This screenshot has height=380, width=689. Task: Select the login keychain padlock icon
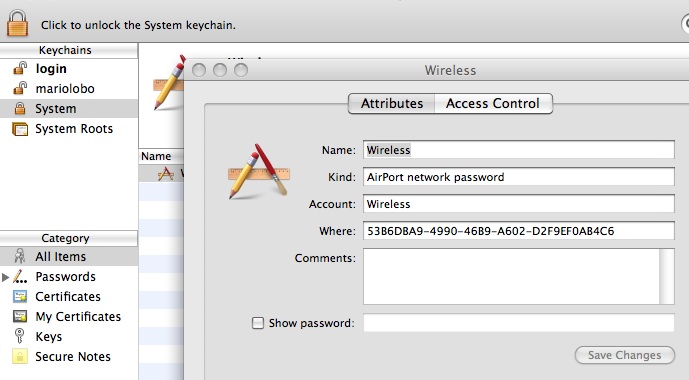[20, 69]
